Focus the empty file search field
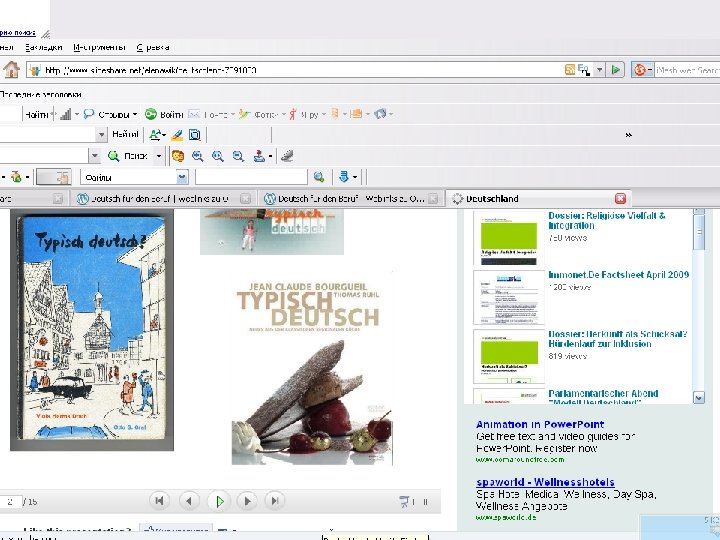This screenshot has width=720, height=540. pyautogui.click(x=251, y=177)
